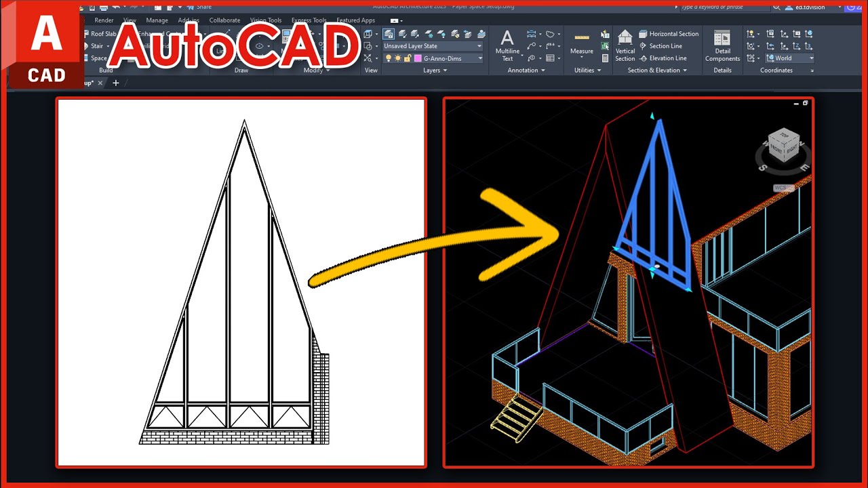Screen dimensions: 868x488
Task: Click the revision cloud icon in Annotation
Action: coord(551,34)
